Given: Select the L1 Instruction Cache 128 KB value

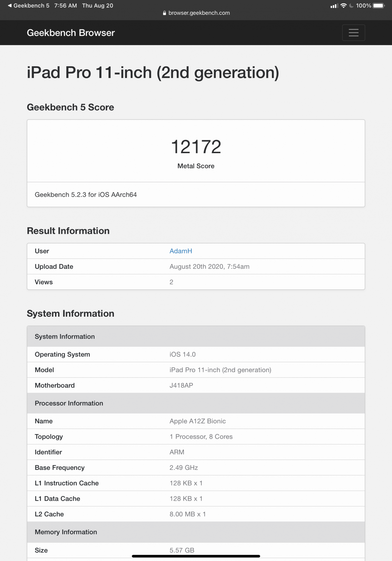Looking at the screenshot, I should coord(186,483).
